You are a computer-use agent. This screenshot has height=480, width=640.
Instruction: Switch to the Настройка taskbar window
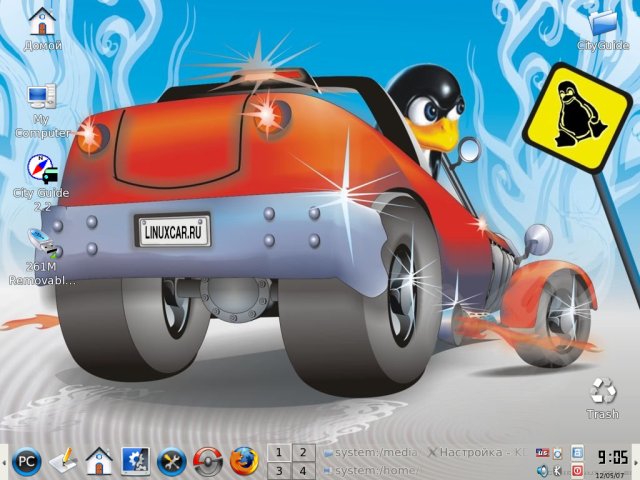click(475, 452)
